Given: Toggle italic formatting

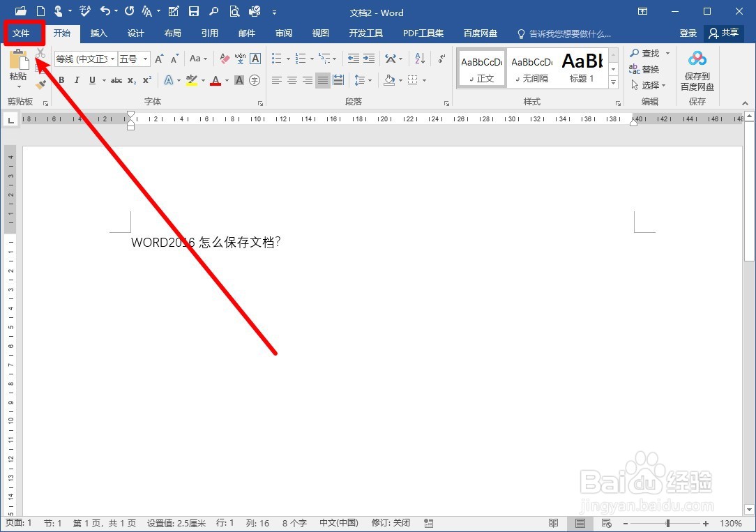Looking at the screenshot, I should [x=77, y=79].
